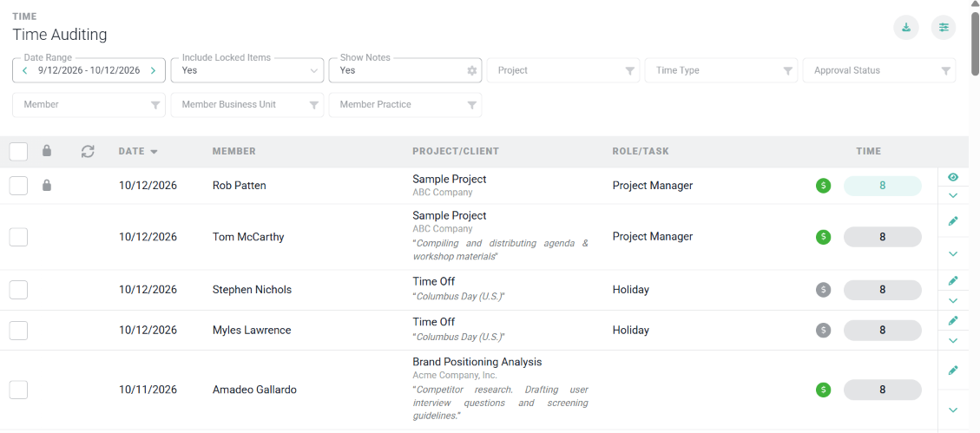This screenshot has width=980, height=433.
Task: Click Amadeo Gallardo's time value pill
Action: (883, 390)
